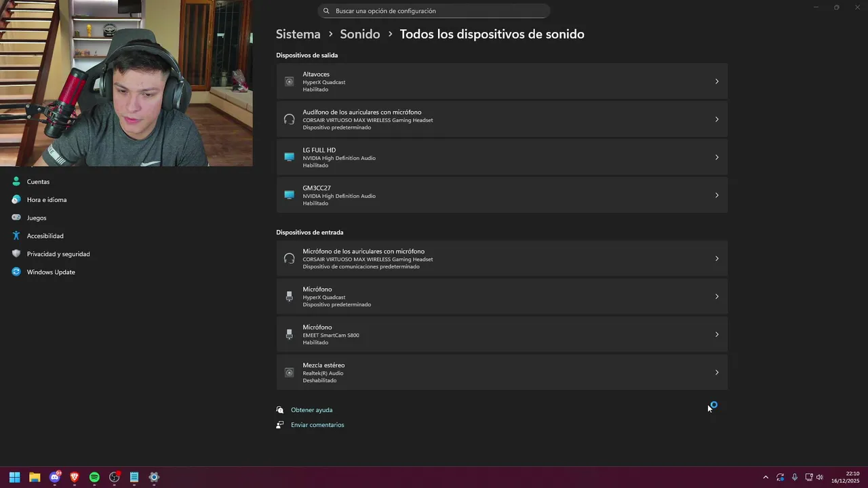Open Audífono de los auriculares CORSAIR device
The width and height of the screenshot is (868, 488).
[502, 119]
